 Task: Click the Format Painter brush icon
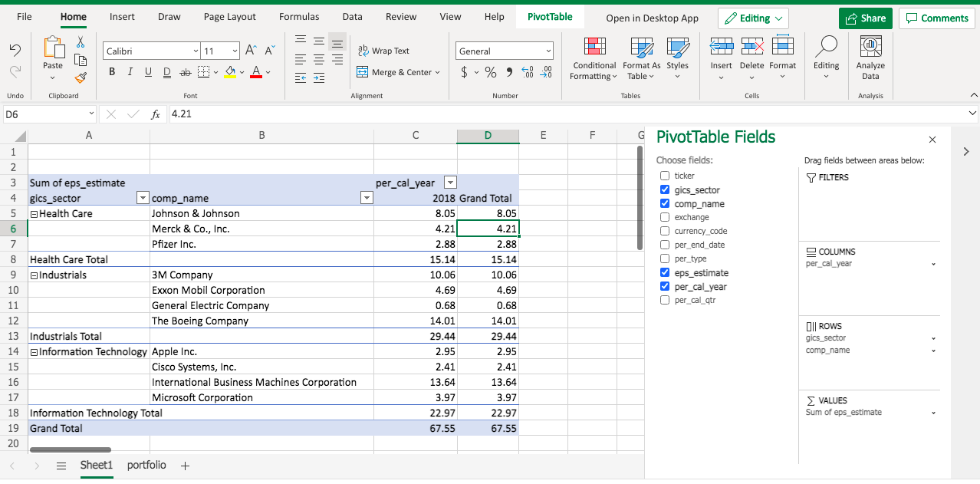(80, 77)
